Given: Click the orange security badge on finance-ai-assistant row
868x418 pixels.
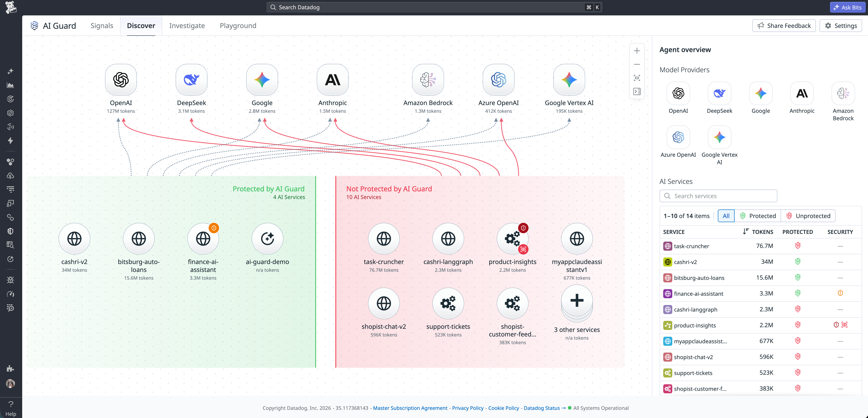Looking at the screenshot, I should (x=840, y=293).
